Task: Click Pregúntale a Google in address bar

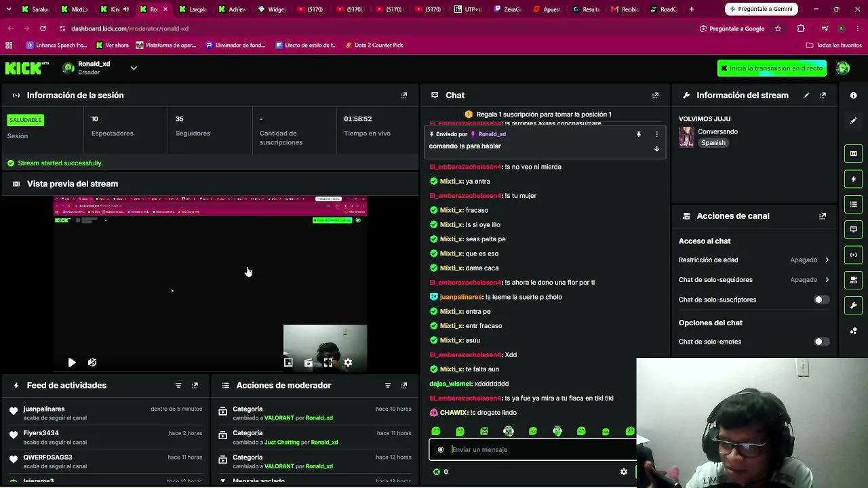Action: [732, 28]
